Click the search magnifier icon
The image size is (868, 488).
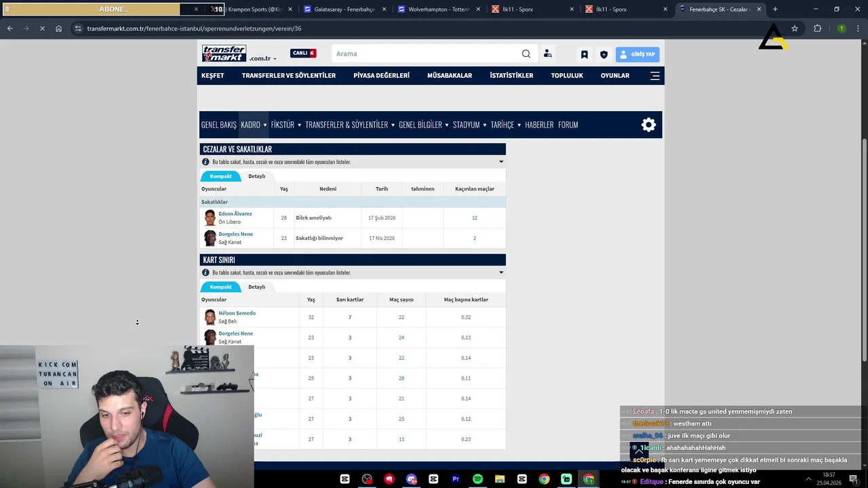(x=526, y=54)
